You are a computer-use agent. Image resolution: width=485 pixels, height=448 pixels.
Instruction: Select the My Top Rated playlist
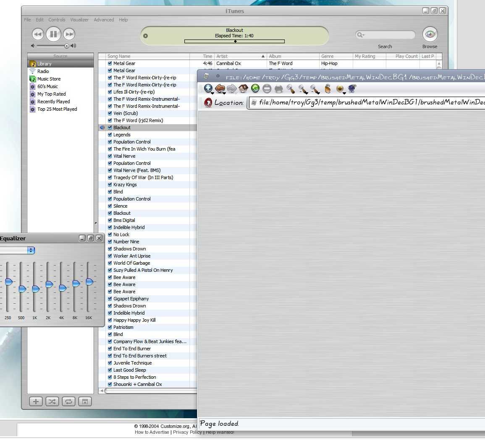(x=60, y=94)
